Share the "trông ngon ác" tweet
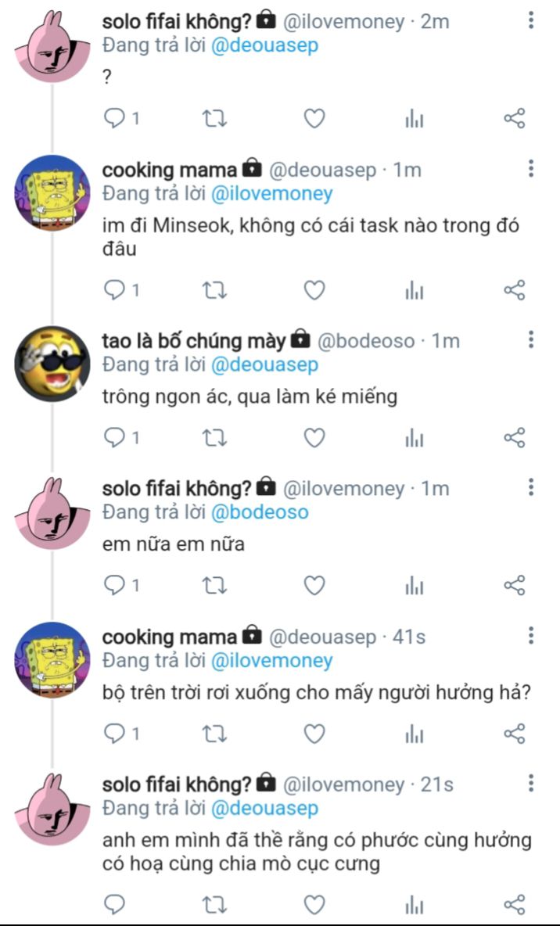The image size is (560, 926). (514, 438)
